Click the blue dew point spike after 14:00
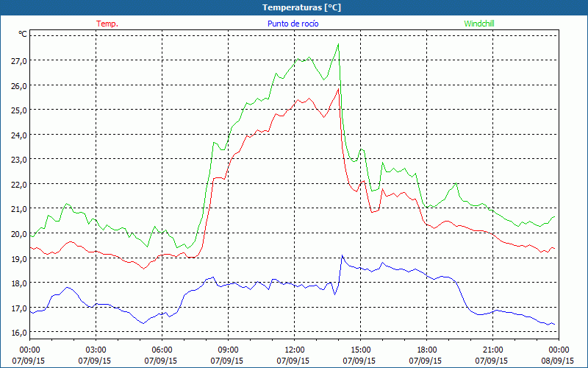The image size is (588, 368). [342, 255]
